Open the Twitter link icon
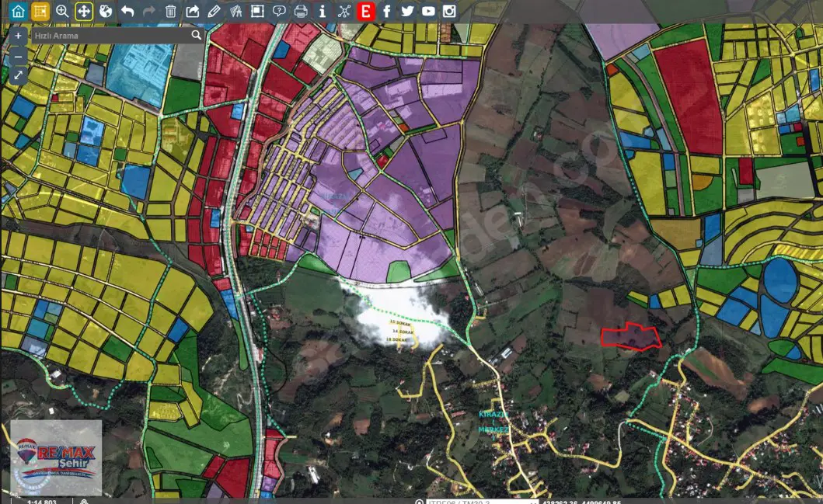Viewport: 823px width, 504px height. coord(407,11)
